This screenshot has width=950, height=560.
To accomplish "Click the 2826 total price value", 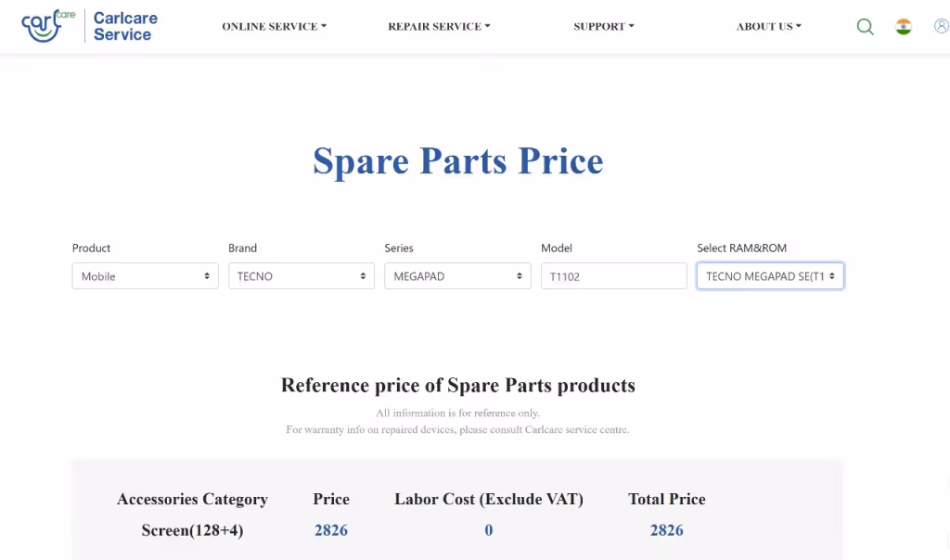I will (666, 530).
